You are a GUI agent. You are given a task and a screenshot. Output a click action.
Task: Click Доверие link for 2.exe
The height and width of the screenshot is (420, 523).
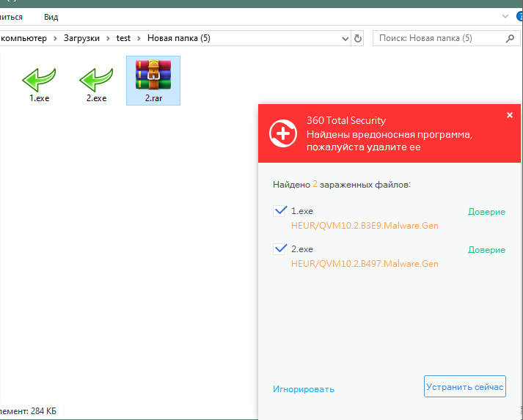(486, 250)
